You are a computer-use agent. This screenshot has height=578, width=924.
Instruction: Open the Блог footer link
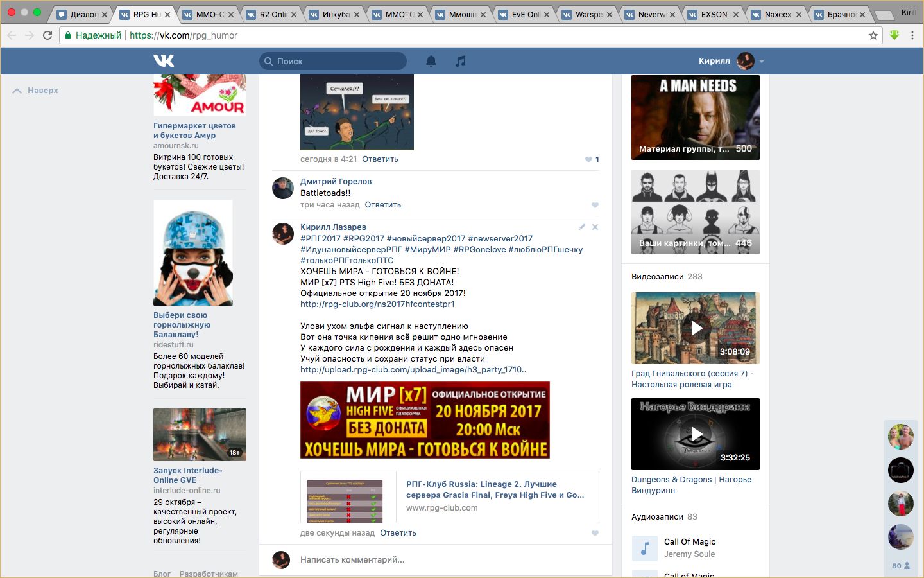pos(162,574)
